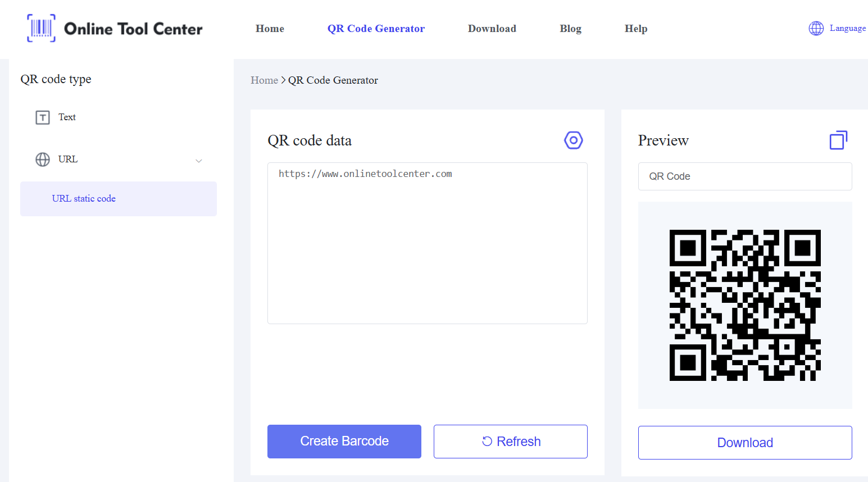Viewport: 868px width, 482px height.
Task: Open the QR code settings hexagon icon
Action: (574, 140)
